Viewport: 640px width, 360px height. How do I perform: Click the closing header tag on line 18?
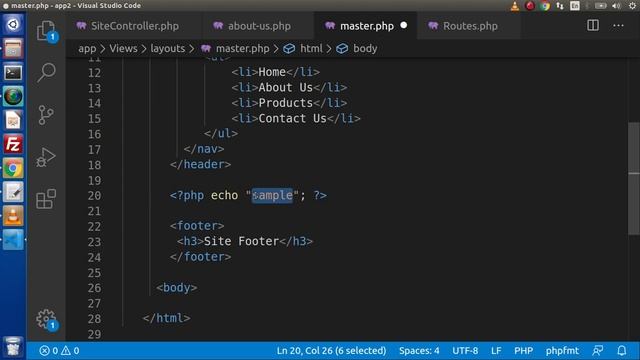coord(200,164)
